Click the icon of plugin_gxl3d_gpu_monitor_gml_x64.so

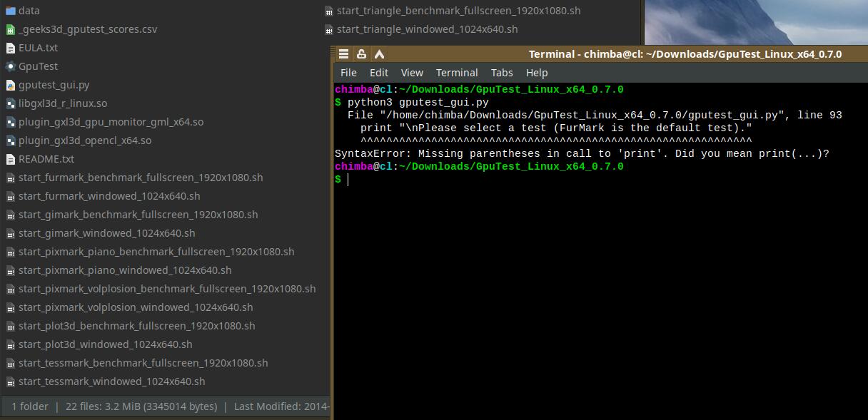tap(10, 122)
